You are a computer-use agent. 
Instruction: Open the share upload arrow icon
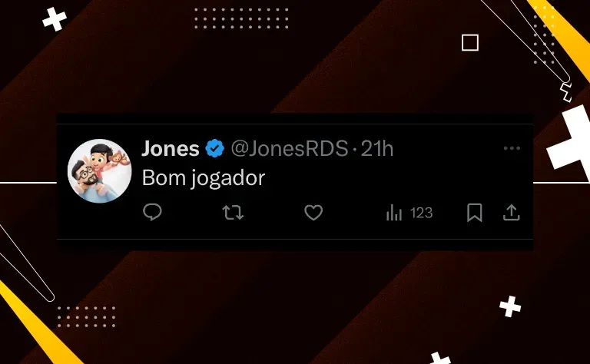512,213
